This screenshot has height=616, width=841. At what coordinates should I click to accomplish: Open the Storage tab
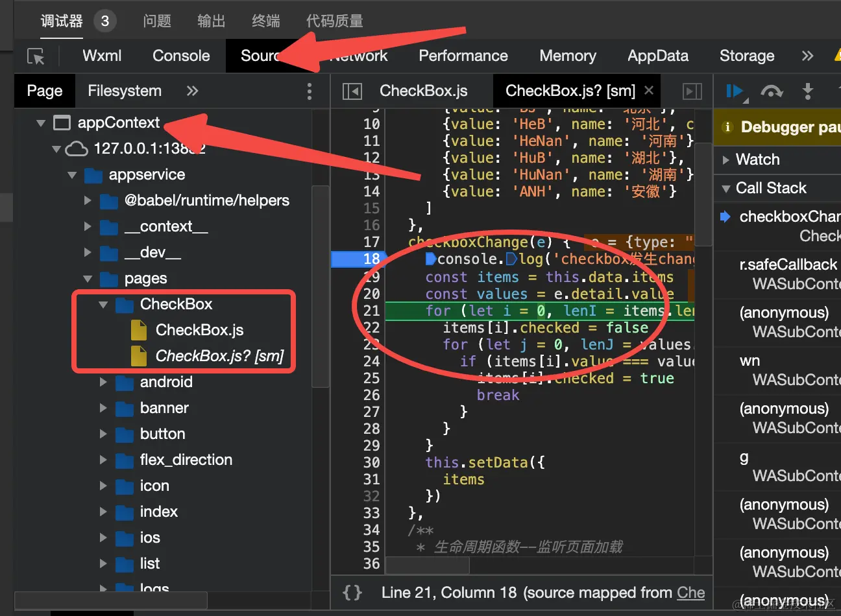click(x=747, y=56)
